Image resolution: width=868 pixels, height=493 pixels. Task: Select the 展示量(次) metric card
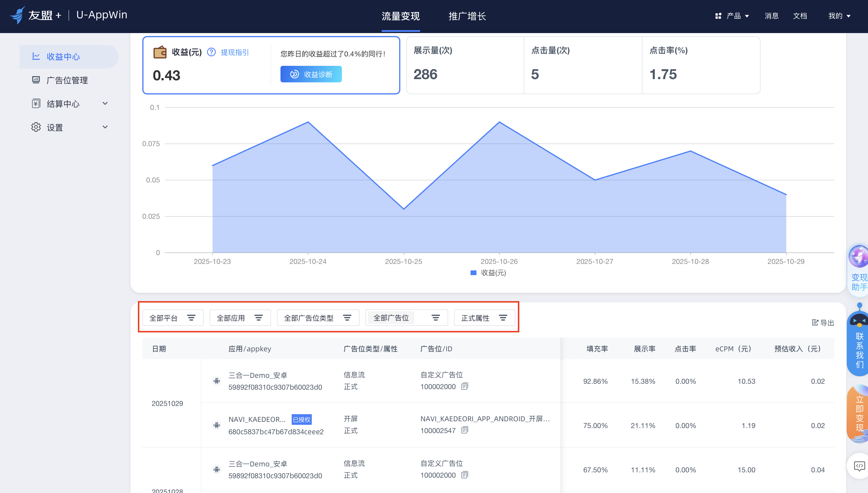tap(465, 65)
